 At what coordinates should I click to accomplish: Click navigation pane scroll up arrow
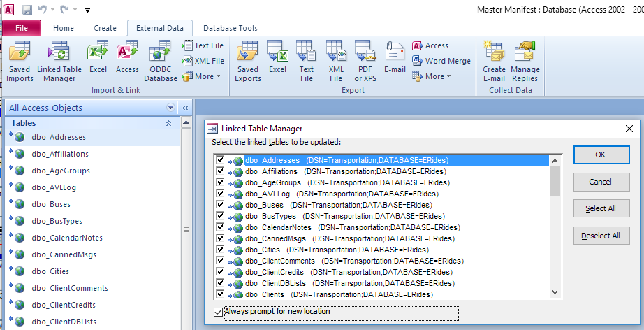tap(186, 122)
